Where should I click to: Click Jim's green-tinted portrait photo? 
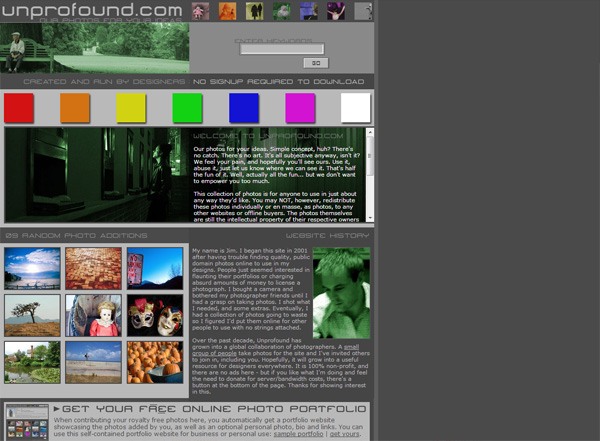point(341,293)
